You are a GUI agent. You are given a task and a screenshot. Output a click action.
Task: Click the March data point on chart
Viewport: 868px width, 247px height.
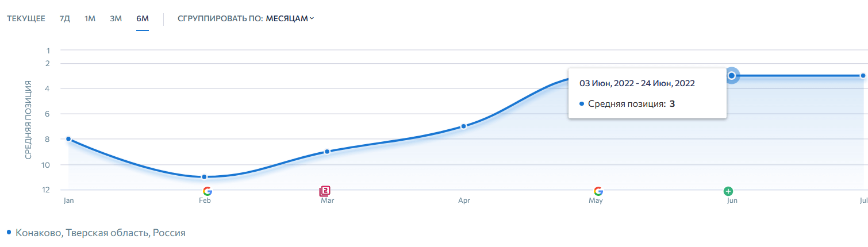coord(327,152)
